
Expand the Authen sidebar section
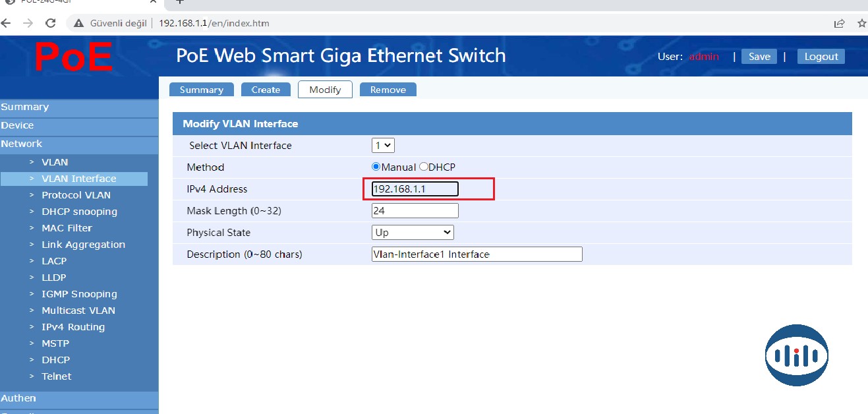click(x=18, y=398)
